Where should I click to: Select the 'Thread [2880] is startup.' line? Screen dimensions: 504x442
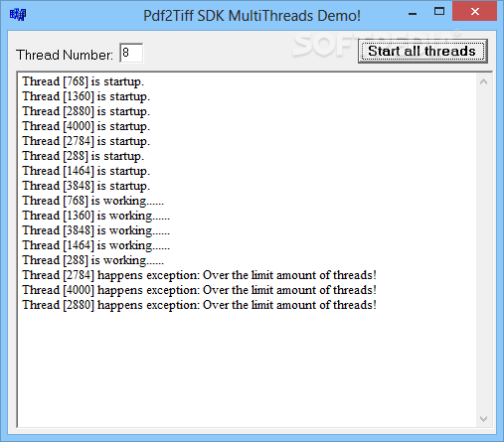pyautogui.click(x=86, y=111)
